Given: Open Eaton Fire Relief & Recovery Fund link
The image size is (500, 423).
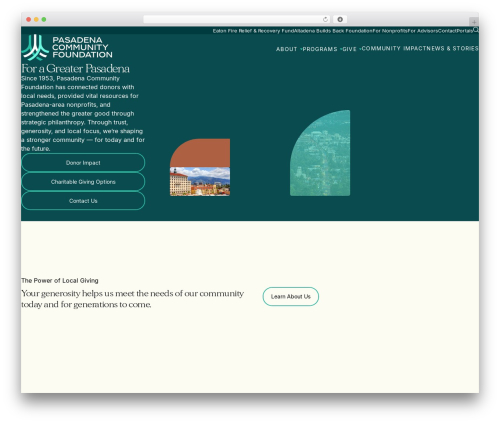Looking at the screenshot, I should tap(253, 31).
